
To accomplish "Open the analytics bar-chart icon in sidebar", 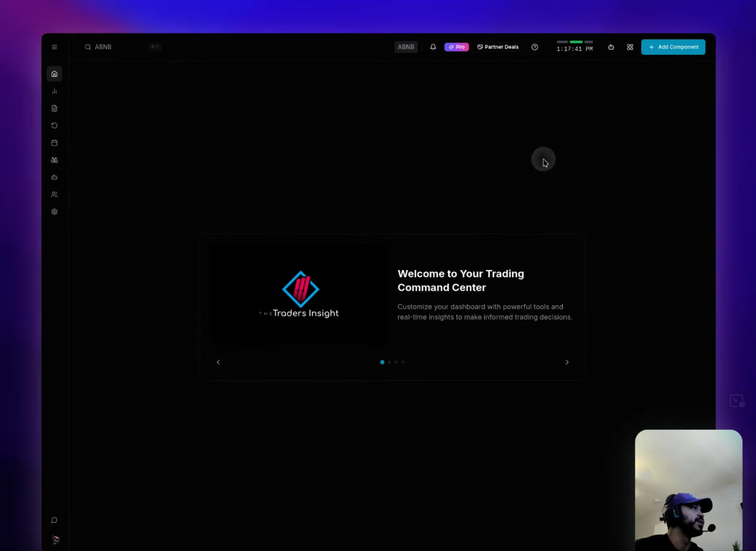I will point(54,91).
